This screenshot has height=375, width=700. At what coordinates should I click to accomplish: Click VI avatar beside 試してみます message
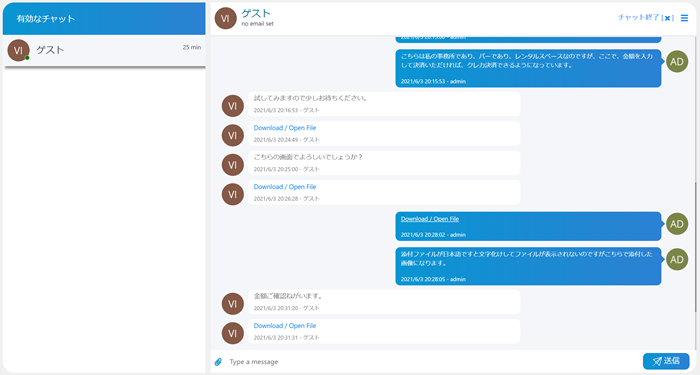click(233, 106)
